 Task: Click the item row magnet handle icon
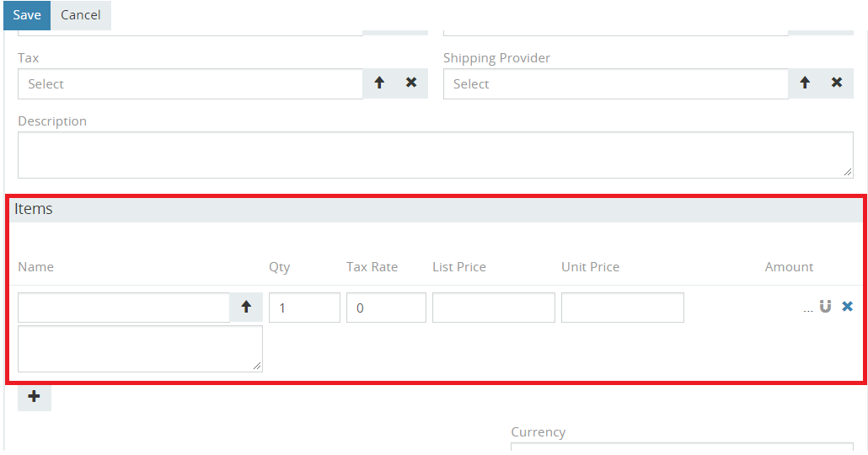click(826, 307)
